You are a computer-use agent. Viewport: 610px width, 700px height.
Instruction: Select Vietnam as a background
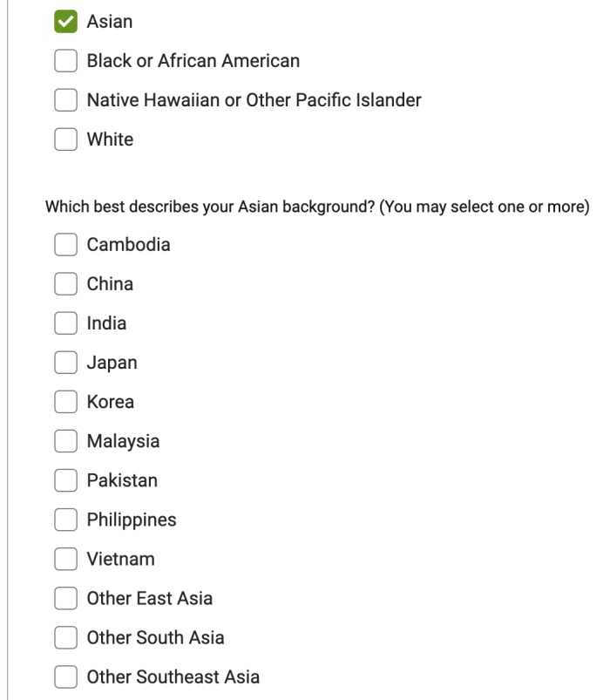click(65, 558)
